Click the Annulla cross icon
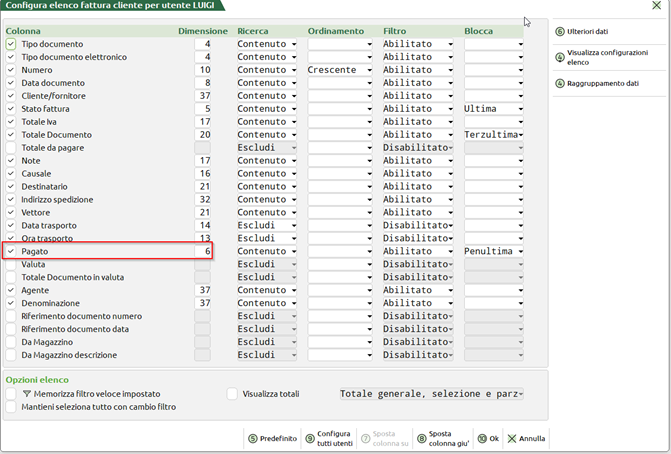This screenshot has width=671, height=454. point(513,438)
